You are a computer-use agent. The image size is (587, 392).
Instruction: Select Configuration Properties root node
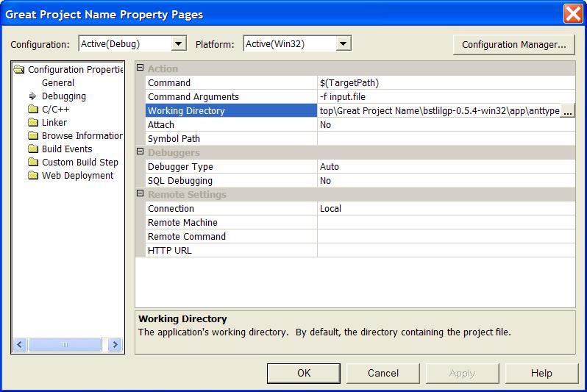click(x=75, y=70)
